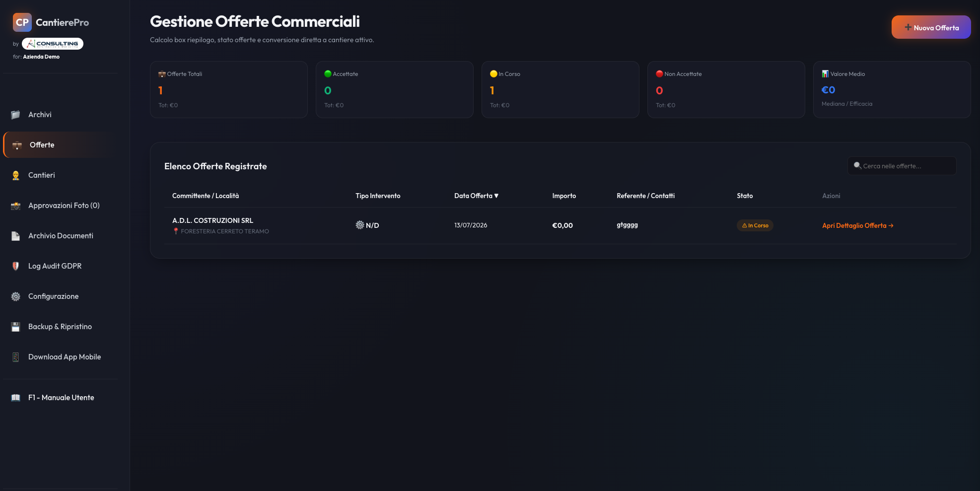This screenshot has height=491, width=980.
Task: Click the Importo column header
Action: click(x=564, y=196)
